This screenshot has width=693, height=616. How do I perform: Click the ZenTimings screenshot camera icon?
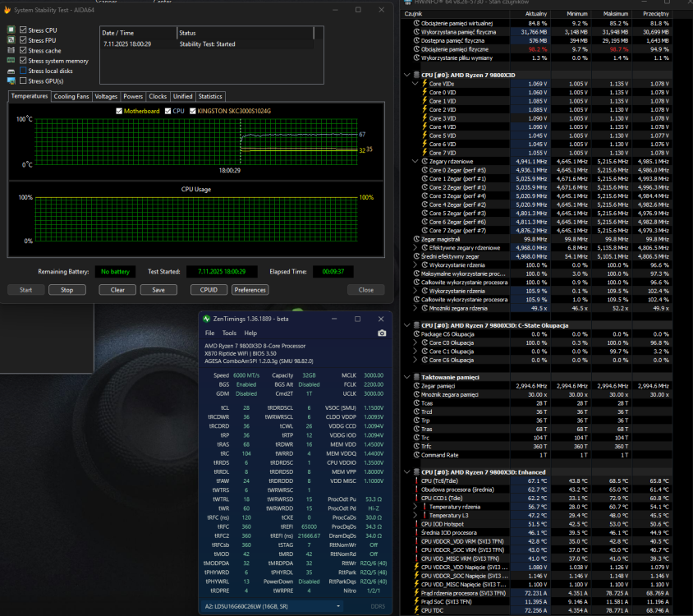(382, 333)
